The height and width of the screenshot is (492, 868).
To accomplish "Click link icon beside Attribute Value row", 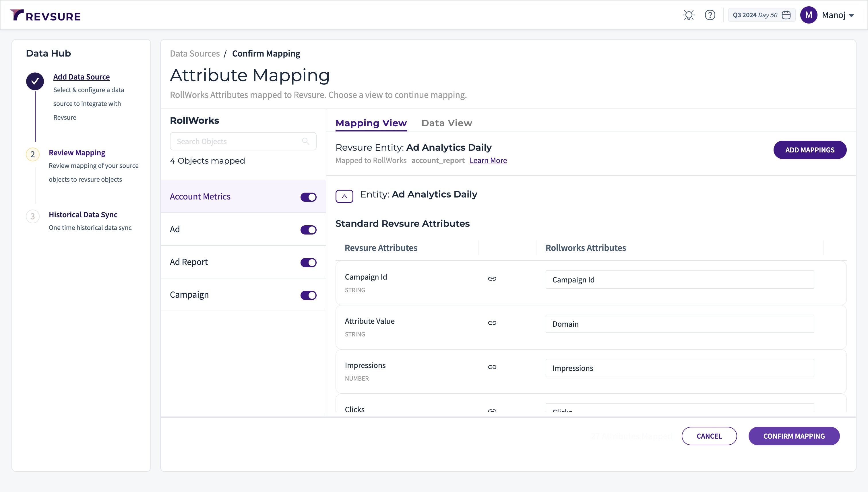I will [492, 323].
